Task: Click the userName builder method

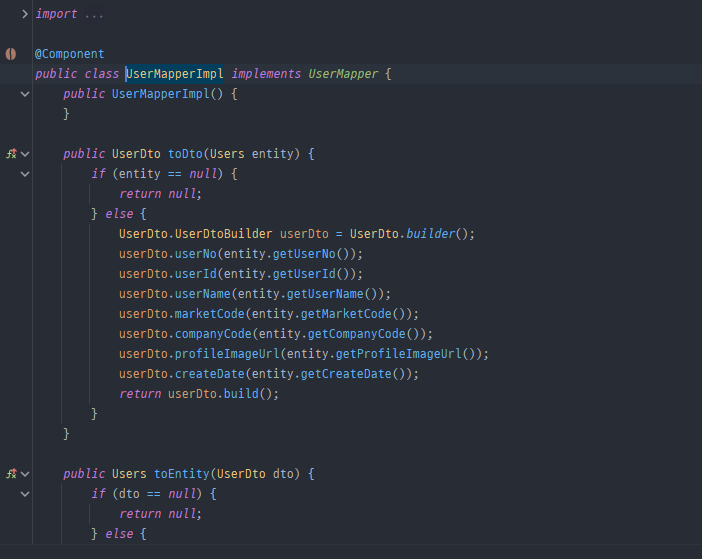Action: tap(202, 294)
